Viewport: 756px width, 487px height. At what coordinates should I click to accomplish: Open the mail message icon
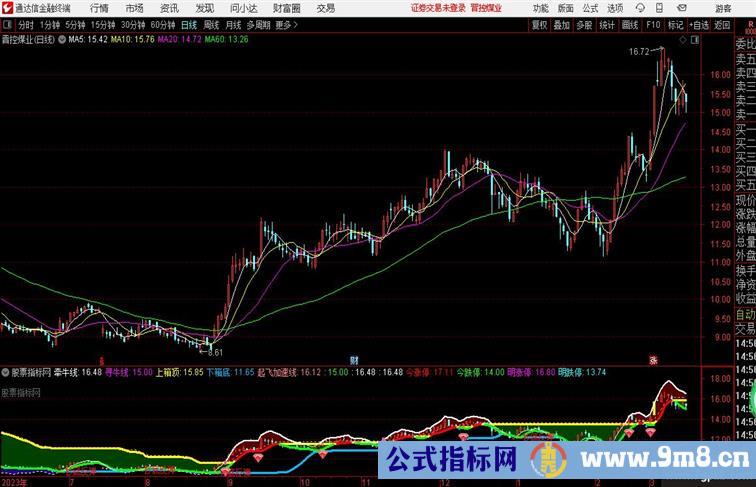click(682, 8)
